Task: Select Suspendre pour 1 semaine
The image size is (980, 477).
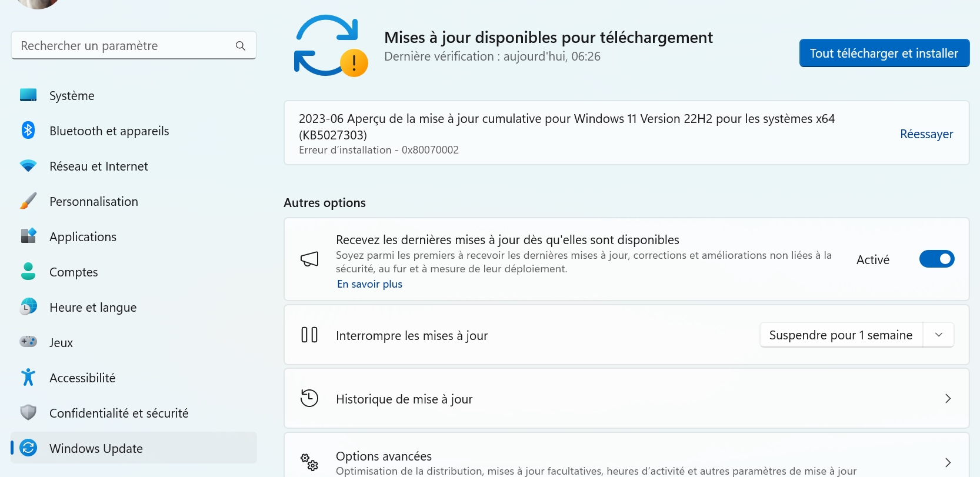Action: tap(841, 335)
